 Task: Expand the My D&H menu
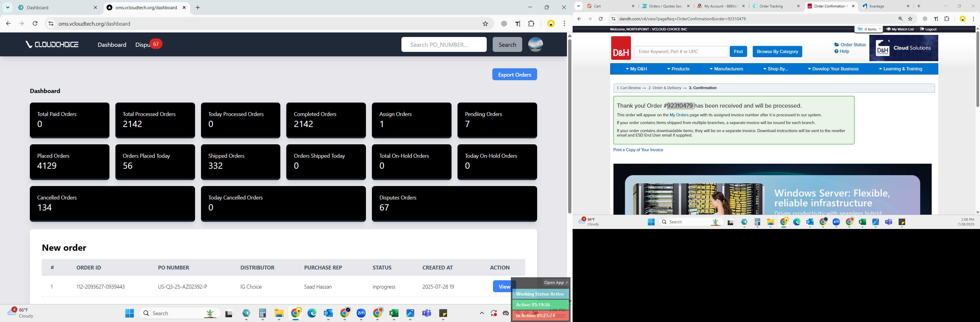point(636,69)
